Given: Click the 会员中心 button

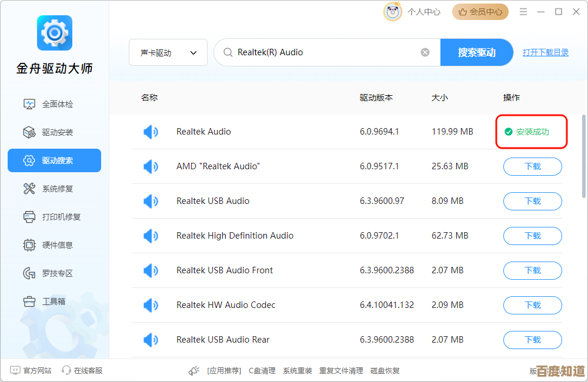Looking at the screenshot, I should tap(480, 12).
